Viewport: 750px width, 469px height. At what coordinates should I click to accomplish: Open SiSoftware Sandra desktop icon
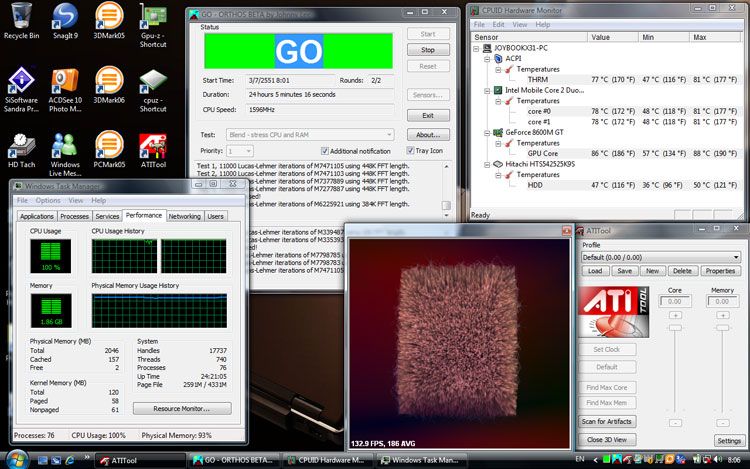coord(22,89)
